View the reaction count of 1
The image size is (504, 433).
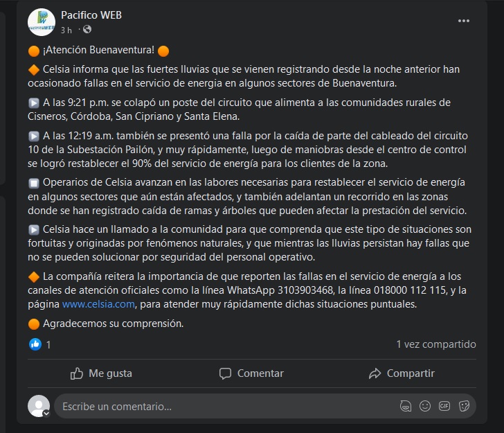pos(48,345)
